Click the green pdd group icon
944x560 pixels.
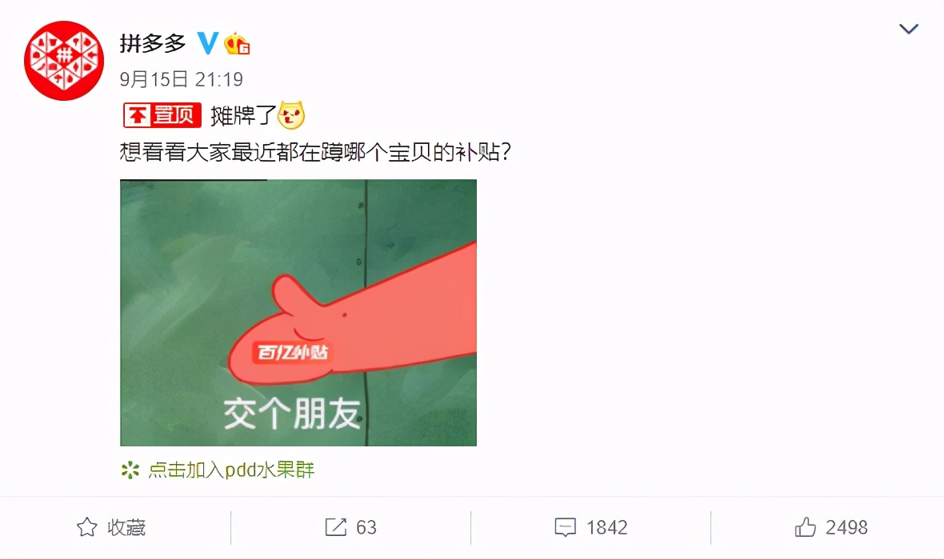point(130,470)
